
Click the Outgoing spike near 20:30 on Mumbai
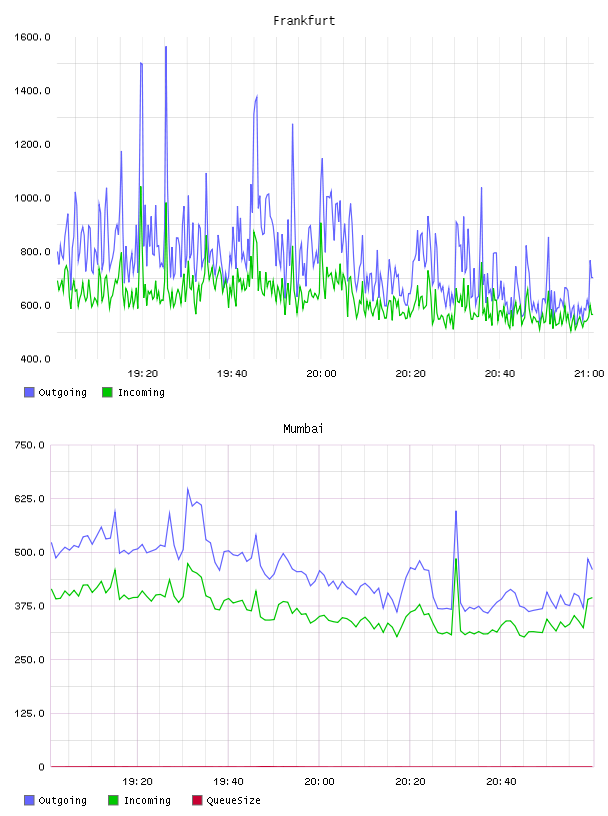[456, 513]
